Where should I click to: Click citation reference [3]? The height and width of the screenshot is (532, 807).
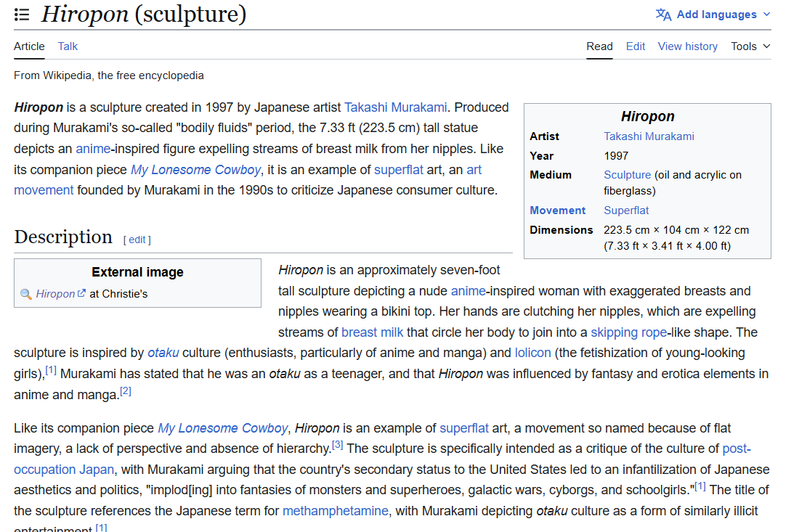337,445
